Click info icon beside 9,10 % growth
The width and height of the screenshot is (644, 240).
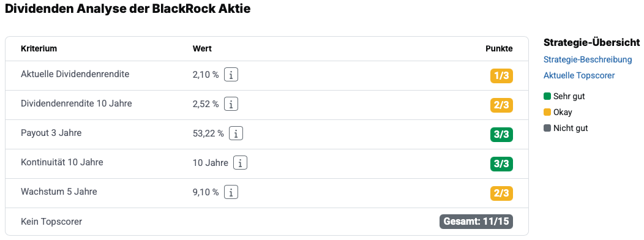[x=231, y=192]
